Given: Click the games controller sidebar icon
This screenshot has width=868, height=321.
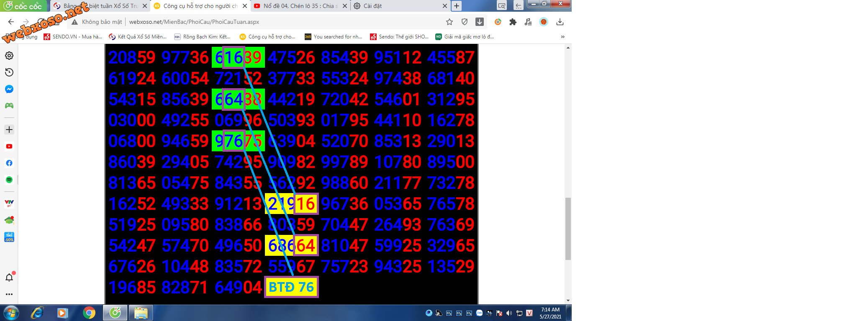Looking at the screenshot, I should click(9, 106).
